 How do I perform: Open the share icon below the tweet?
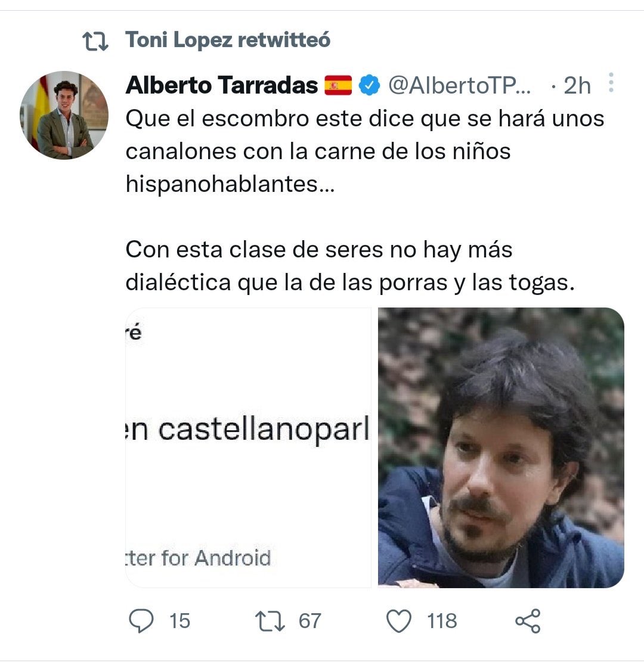528,621
